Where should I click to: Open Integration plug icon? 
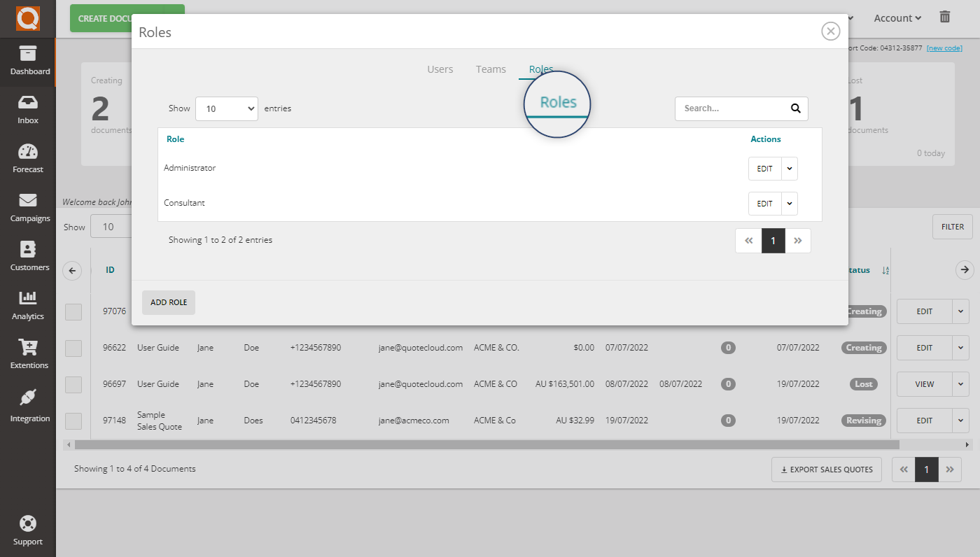pos(28,398)
